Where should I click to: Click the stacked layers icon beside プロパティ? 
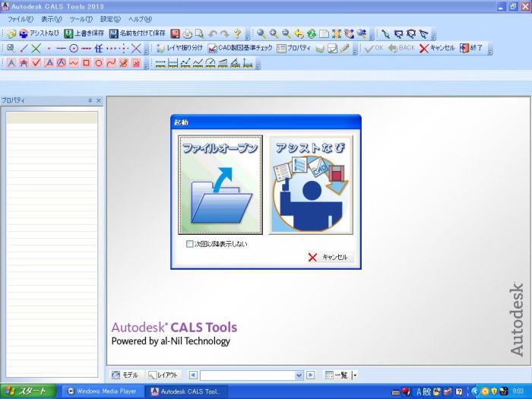pyautogui.click(x=320, y=49)
